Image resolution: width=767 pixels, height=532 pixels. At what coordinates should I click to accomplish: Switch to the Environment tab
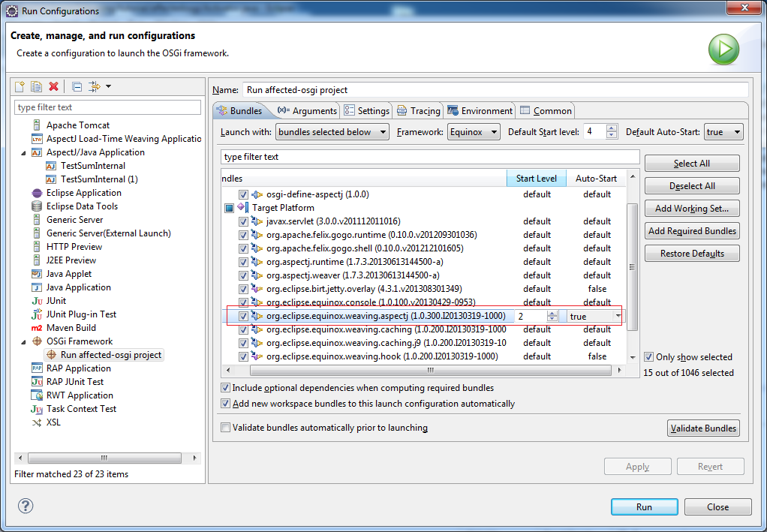point(480,111)
